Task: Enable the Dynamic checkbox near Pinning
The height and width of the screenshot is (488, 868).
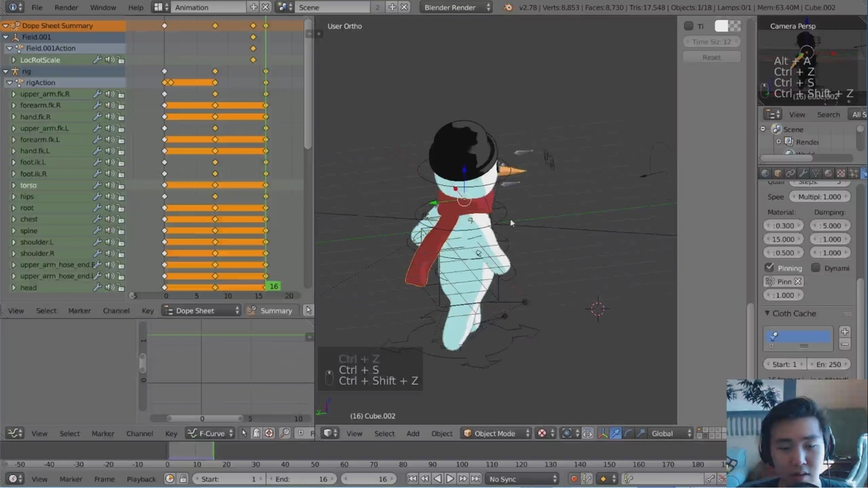Action: pyautogui.click(x=816, y=268)
